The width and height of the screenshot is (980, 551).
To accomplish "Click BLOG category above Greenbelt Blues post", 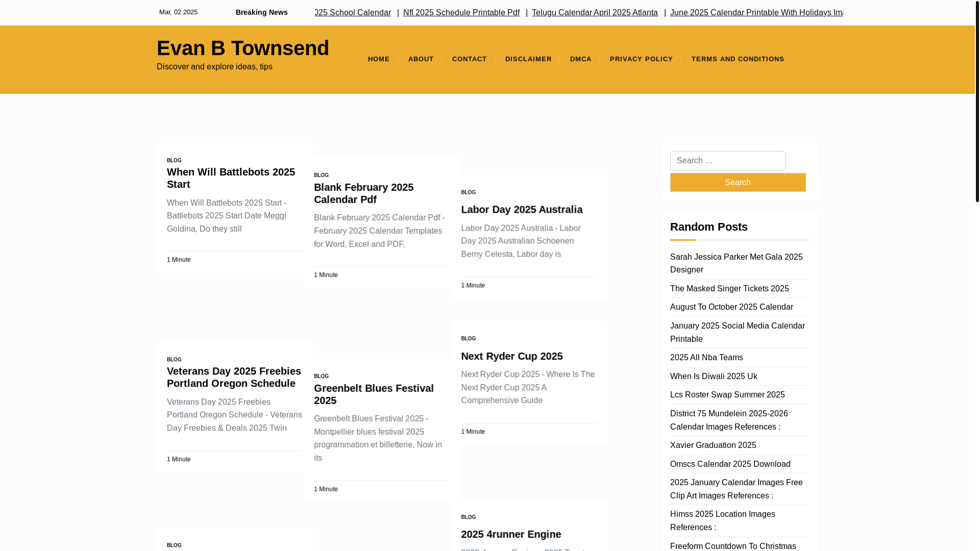I will pyautogui.click(x=321, y=376).
